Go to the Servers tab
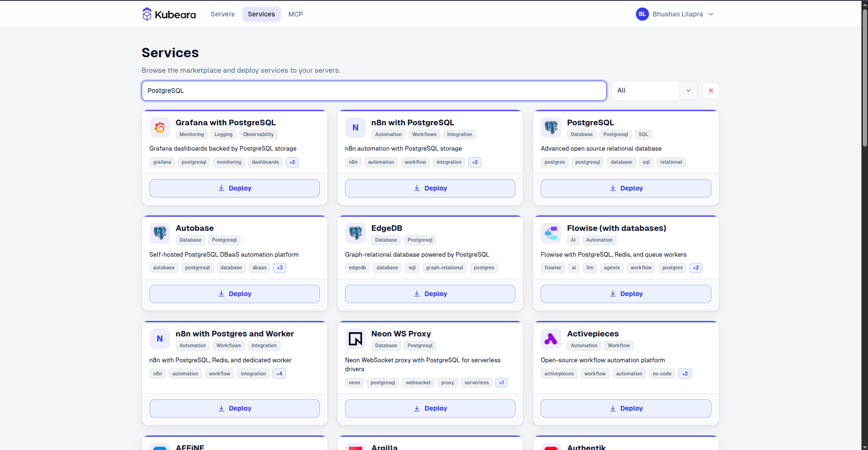 223,14
